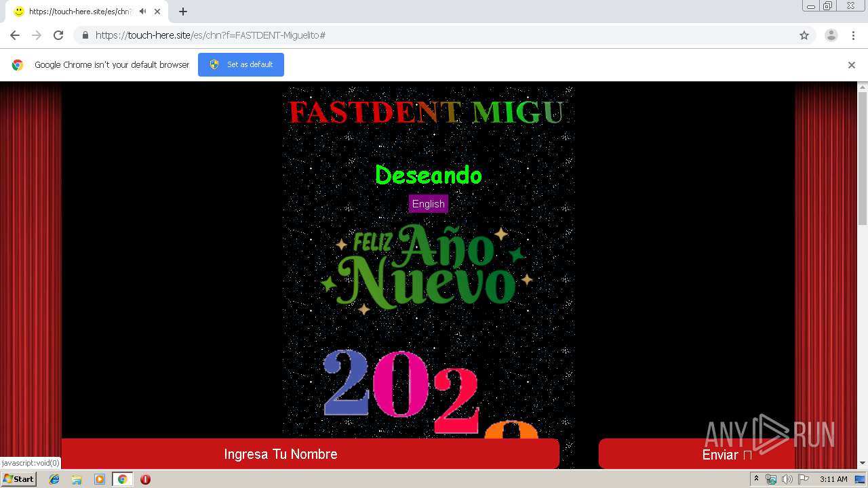The height and width of the screenshot is (488, 868).
Task: Click the FASTDENT MIGU title text
Action: 426,112
